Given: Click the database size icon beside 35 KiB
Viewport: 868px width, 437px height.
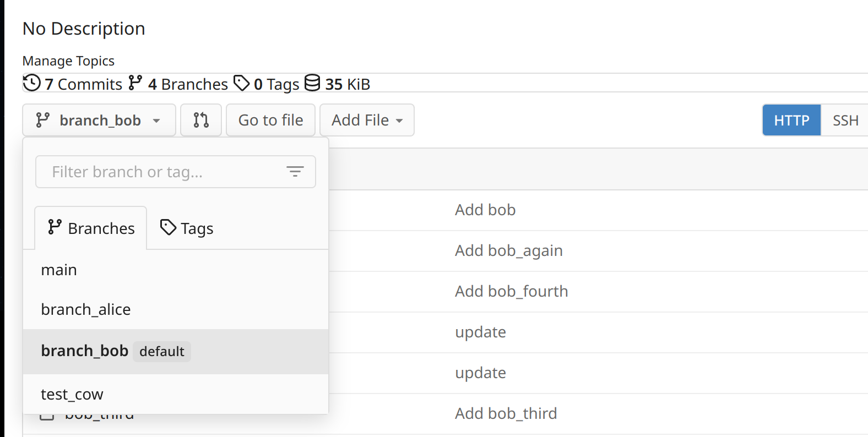Looking at the screenshot, I should point(312,83).
